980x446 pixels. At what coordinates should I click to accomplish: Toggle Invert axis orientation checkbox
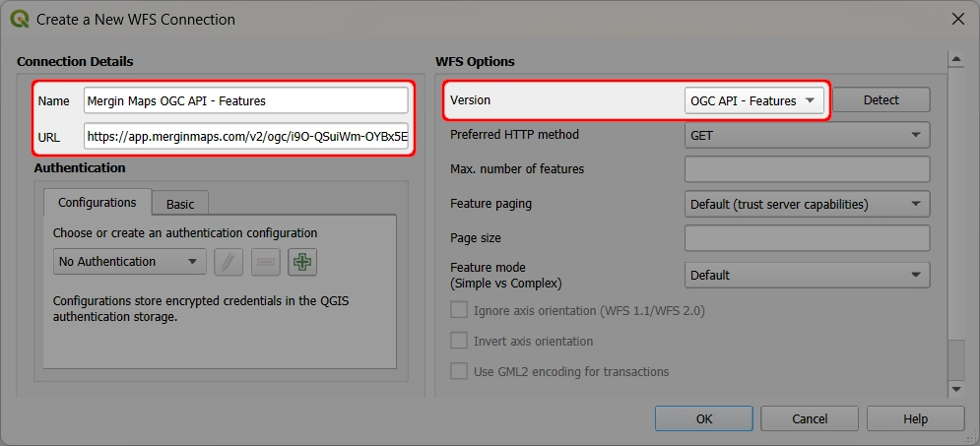[459, 341]
